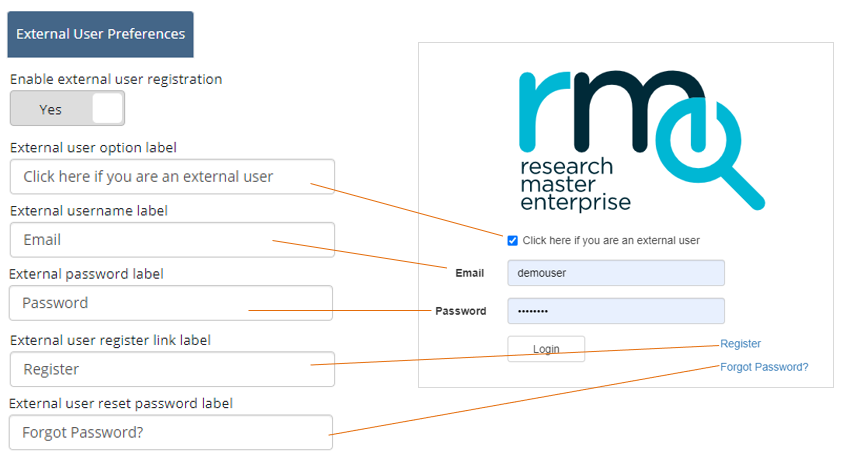Focus the External username label field

tap(172, 239)
